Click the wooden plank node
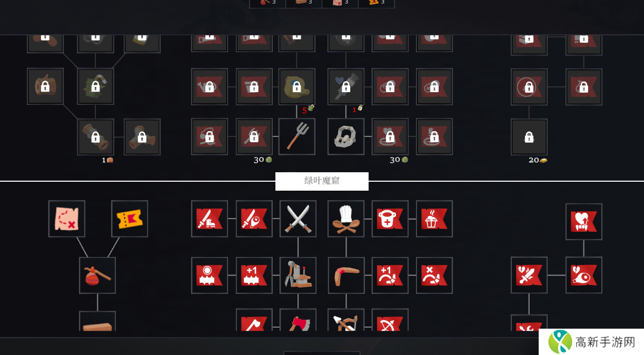This screenshot has height=355, width=644. click(97, 322)
